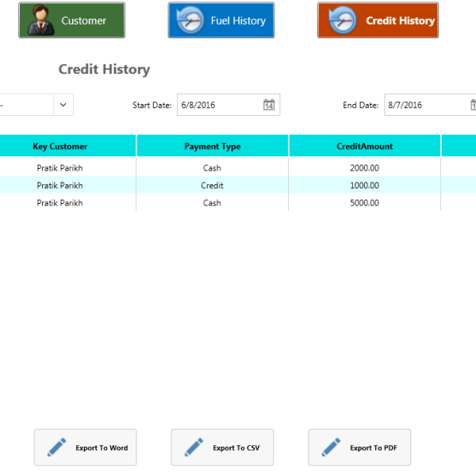The image size is (476, 476).
Task: Expand the customer filter dropdown arrow
Action: pyautogui.click(x=63, y=105)
